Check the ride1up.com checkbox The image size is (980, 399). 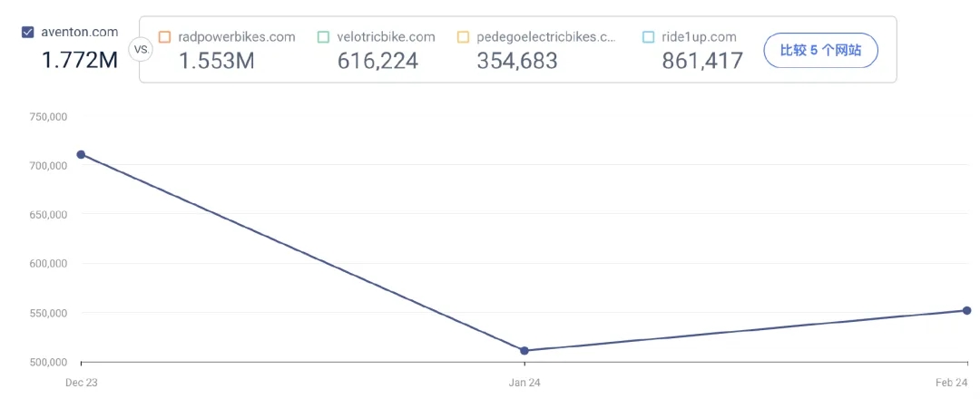point(648,37)
